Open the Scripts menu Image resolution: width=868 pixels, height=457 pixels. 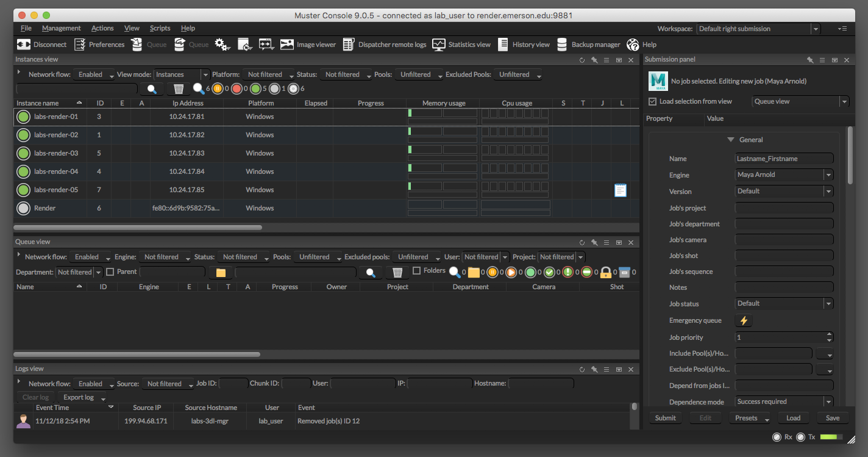(160, 28)
